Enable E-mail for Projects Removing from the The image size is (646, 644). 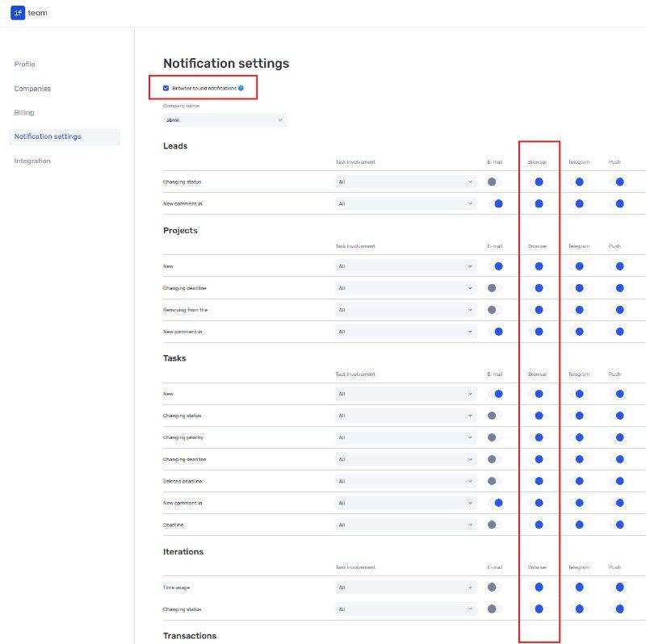tap(495, 310)
